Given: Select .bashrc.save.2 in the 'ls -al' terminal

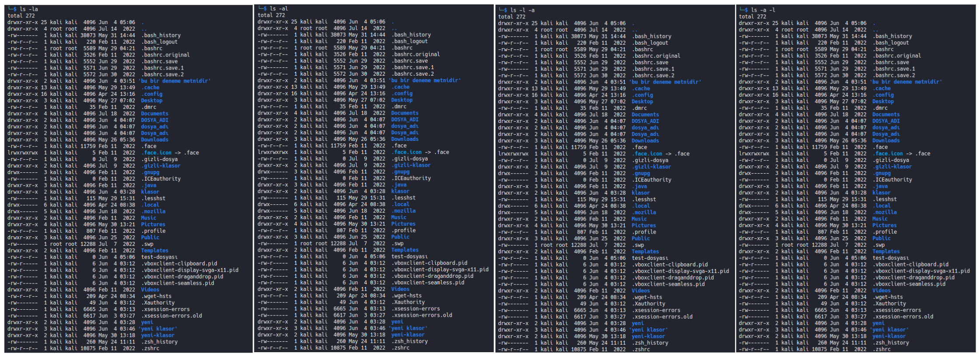Looking at the screenshot, I should (x=412, y=74).
